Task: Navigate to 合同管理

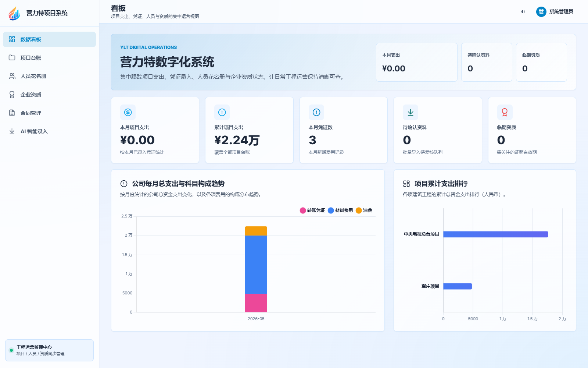Action: 49,113
